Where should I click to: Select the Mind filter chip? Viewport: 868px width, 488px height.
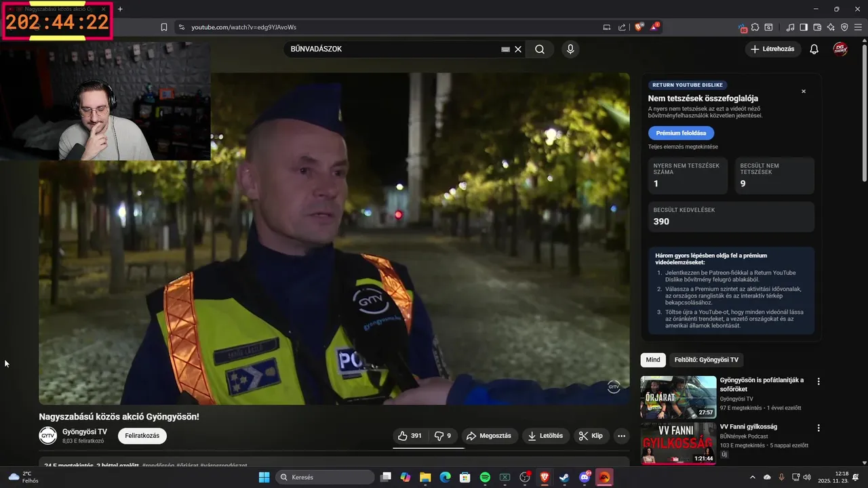click(653, 360)
